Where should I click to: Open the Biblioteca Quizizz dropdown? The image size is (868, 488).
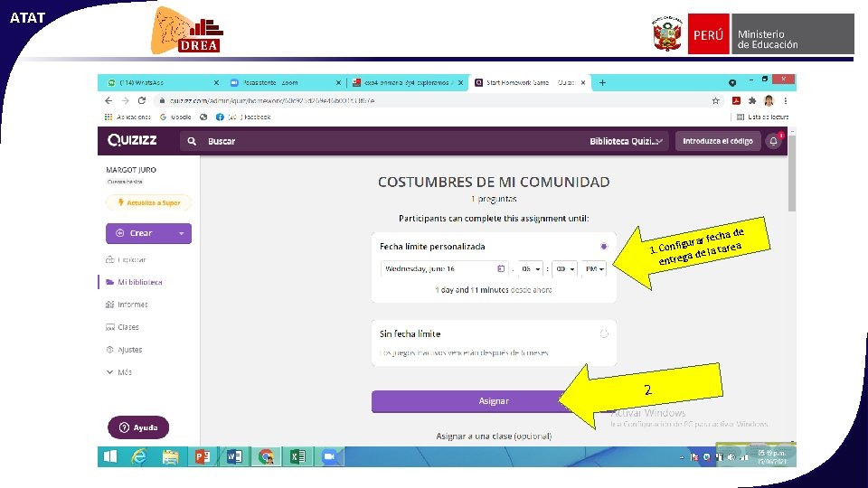626,141
